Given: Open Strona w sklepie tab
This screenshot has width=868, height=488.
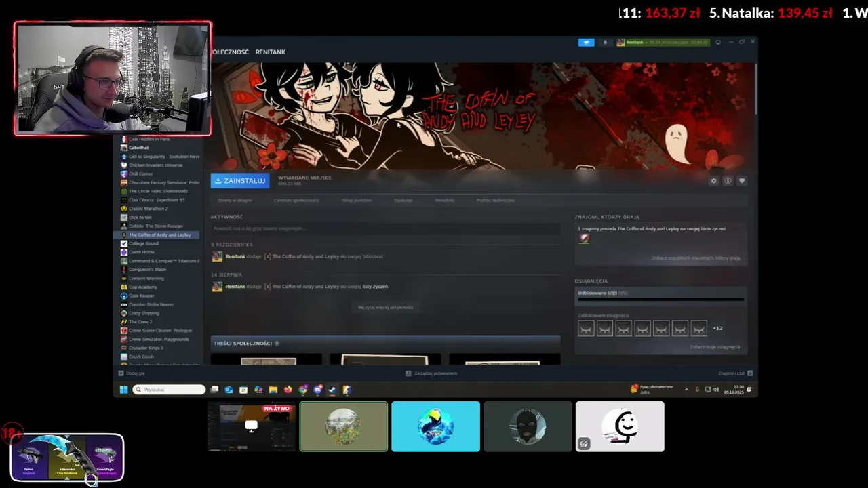Looking at the screenshot, I should (x=235, y=201).
